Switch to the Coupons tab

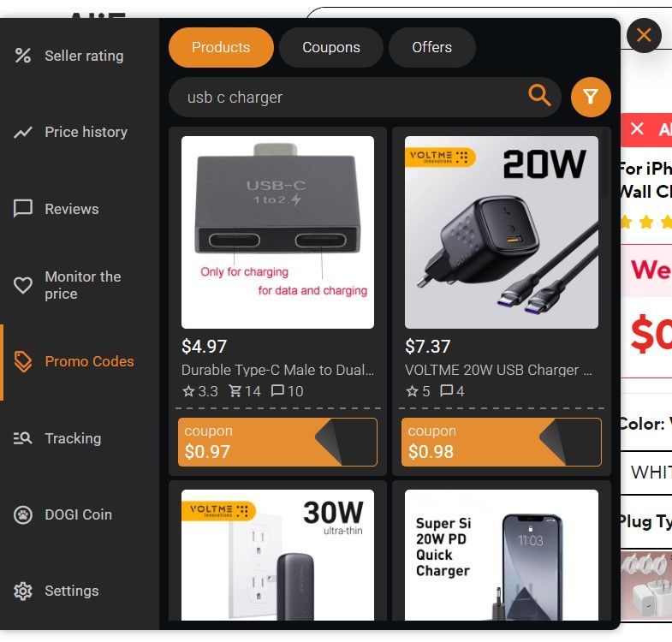click(x=330, y=47)
